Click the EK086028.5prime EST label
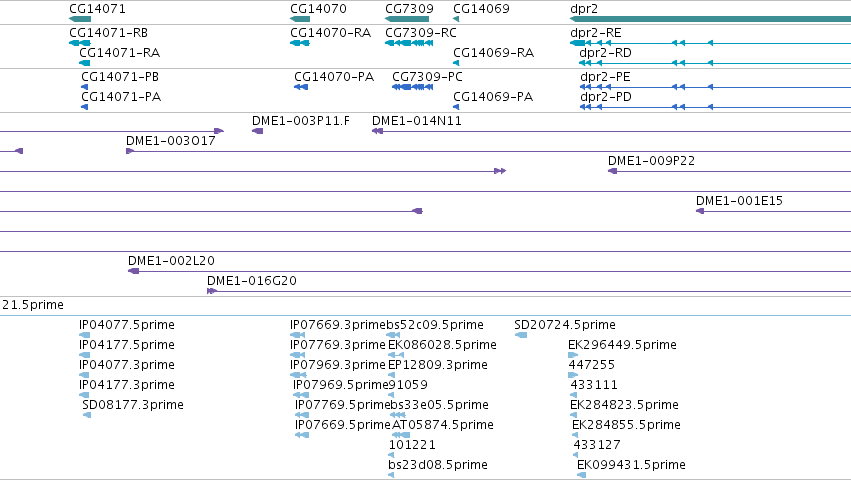Screen dimensions: 851x480 point(442,345)
